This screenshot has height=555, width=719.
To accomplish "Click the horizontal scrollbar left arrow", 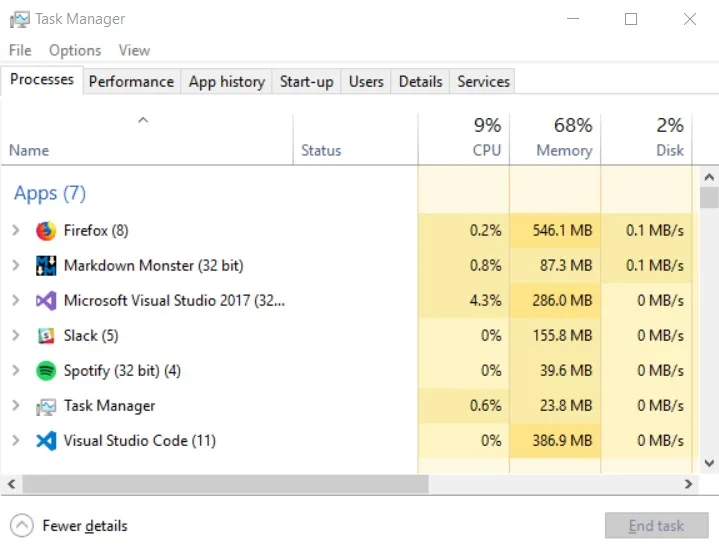I will (x=12, y=484).
